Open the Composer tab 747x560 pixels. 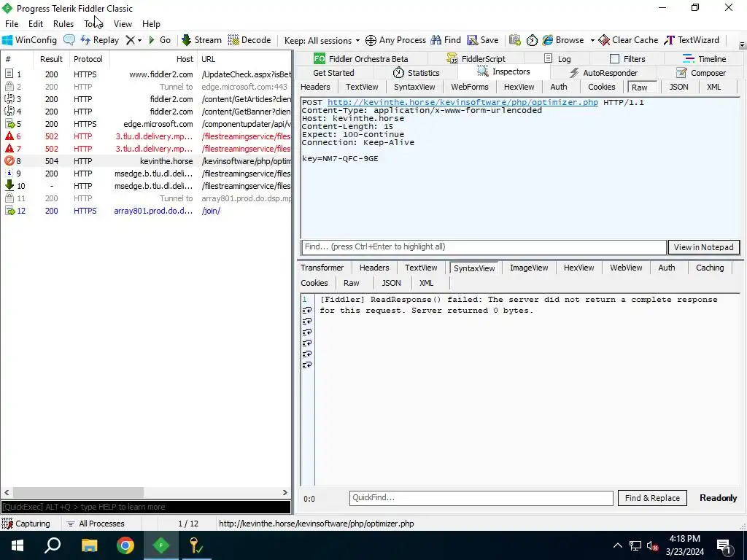701,73
